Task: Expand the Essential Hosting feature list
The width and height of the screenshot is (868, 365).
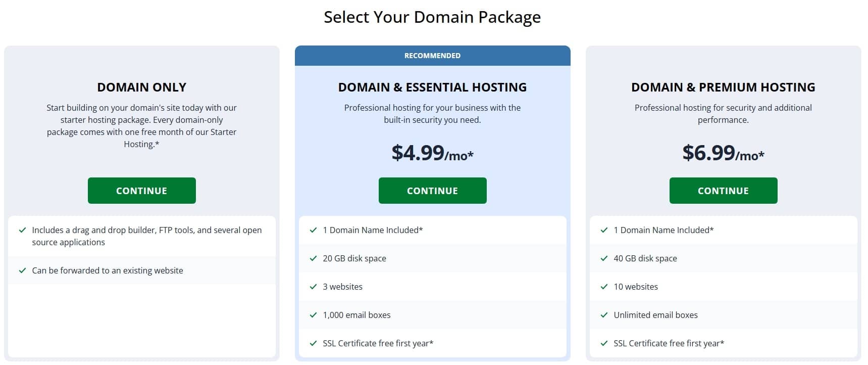Action: (x=432, y=287)
